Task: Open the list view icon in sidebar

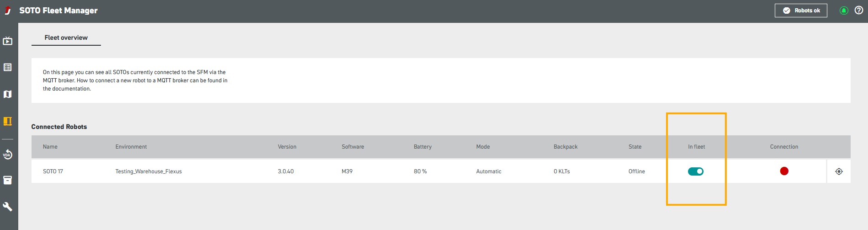Action: point(8,67)
